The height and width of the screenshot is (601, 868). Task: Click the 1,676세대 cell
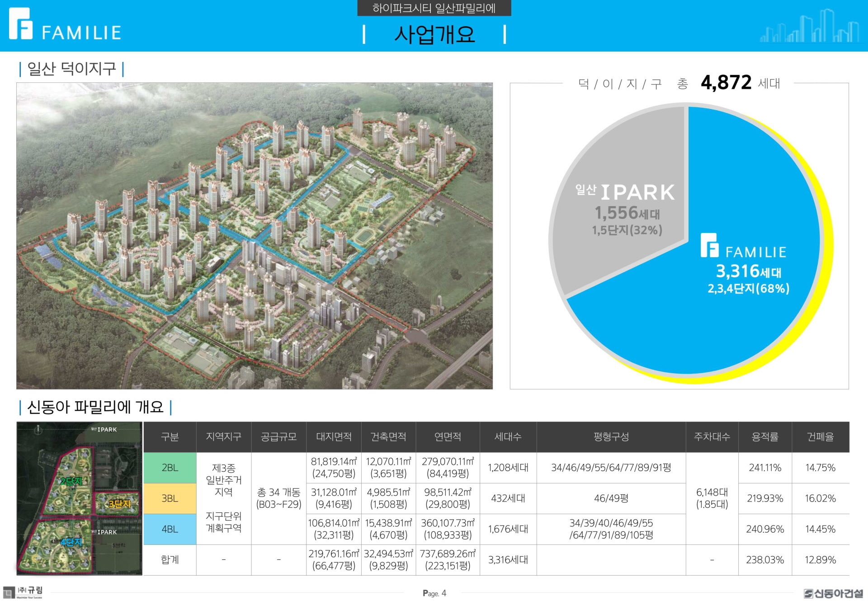(x=508, y=529)
